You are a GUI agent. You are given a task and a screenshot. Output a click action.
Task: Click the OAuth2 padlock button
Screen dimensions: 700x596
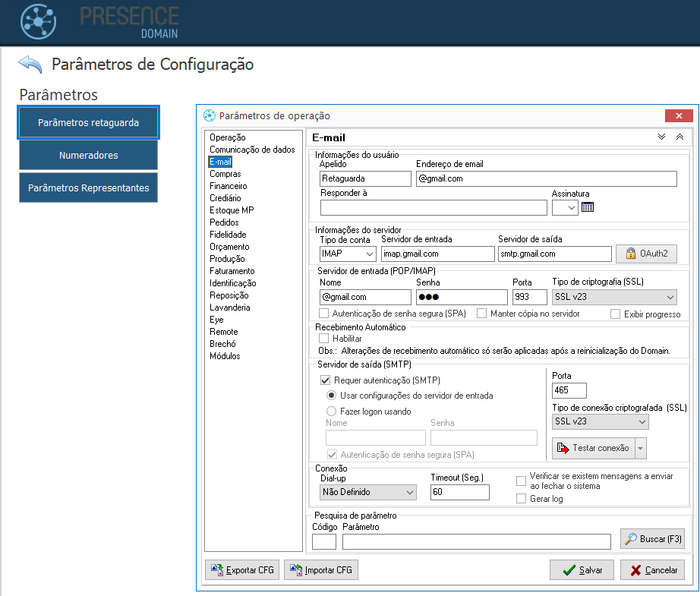click(645, 254)
